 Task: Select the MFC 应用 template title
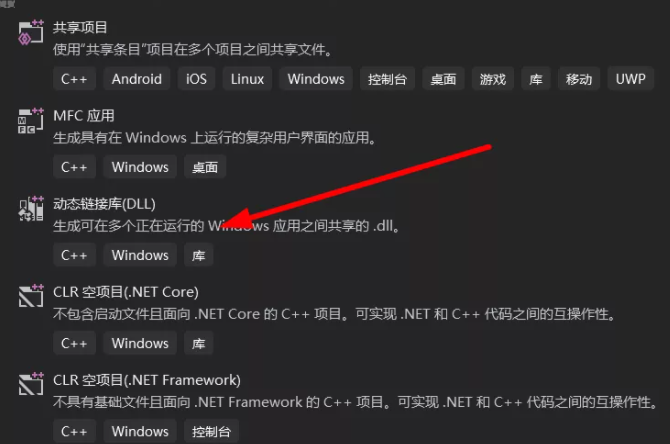click(84, 116)
